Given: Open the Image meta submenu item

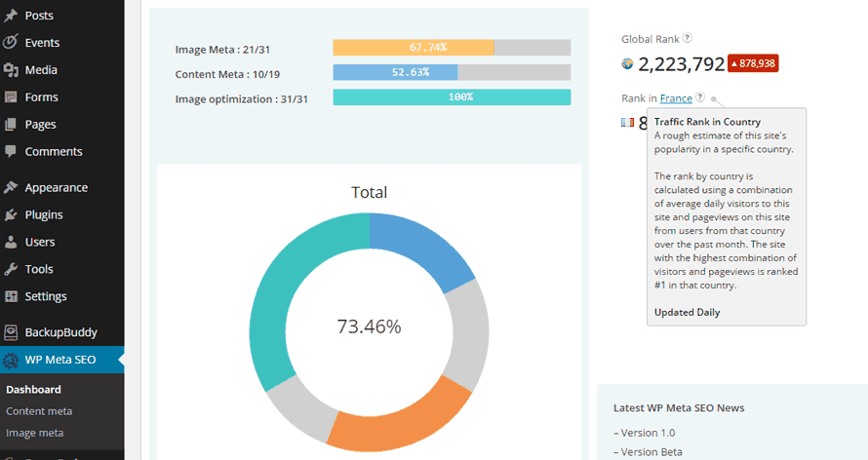Looking at the screenshot, I should 34,433.
